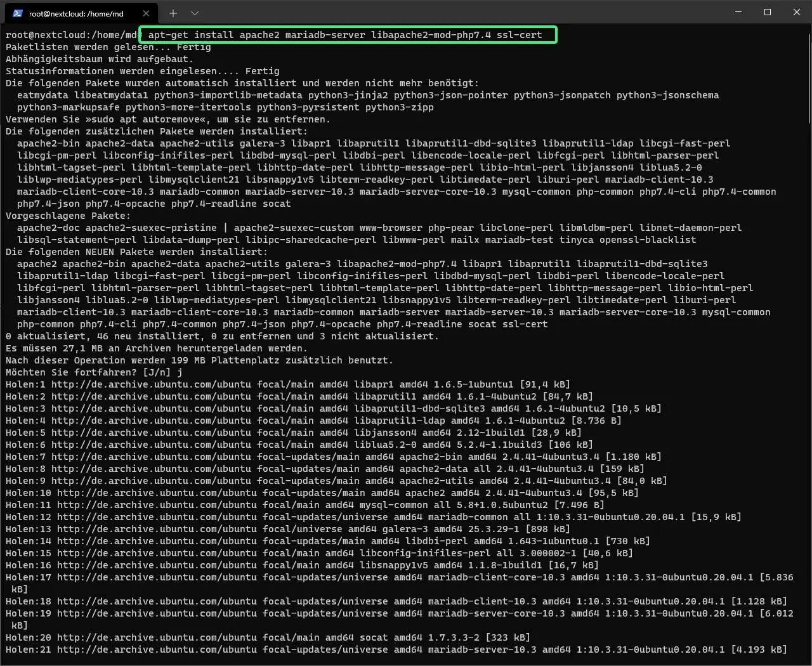Click line 'Statusinformationen werden eingelesen.... Fertig'
Screen dimensions: 812x666
(143, 71)
